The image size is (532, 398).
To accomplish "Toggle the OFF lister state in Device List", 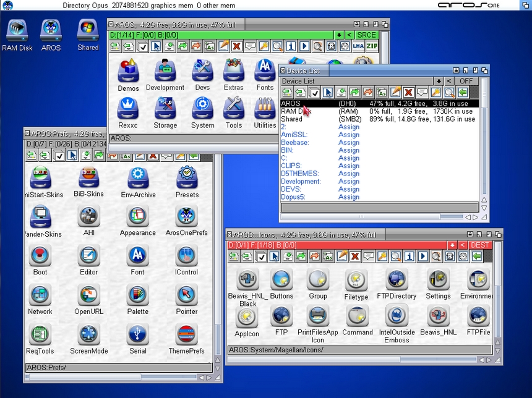I will click(x=465, y=81).
